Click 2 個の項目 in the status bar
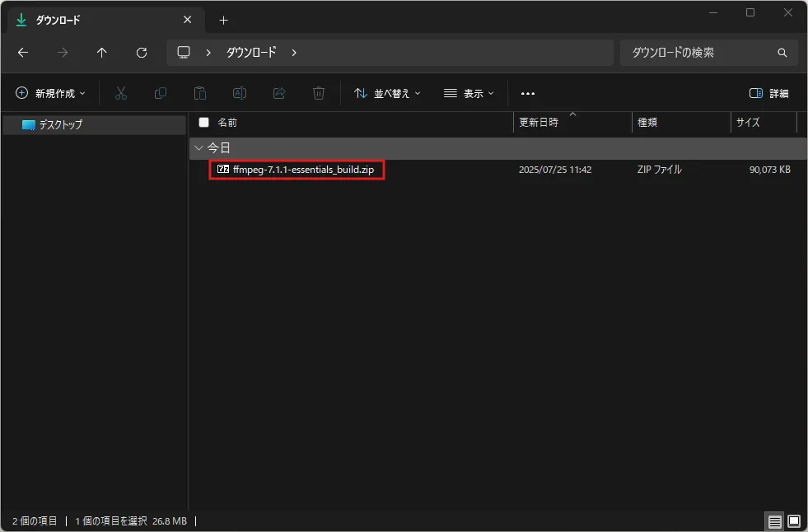The height and width of the screenshot is (532, 808). pyautogui.click(x=35, y=521)
